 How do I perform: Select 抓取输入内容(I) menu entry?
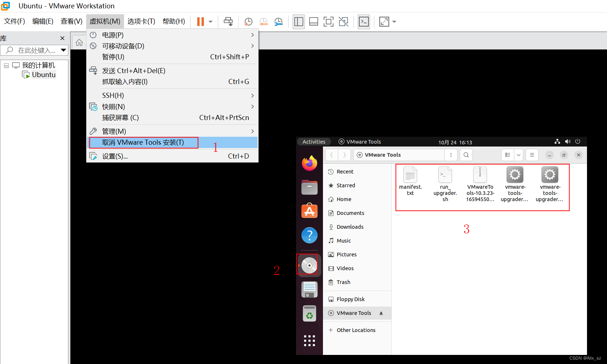172,81
